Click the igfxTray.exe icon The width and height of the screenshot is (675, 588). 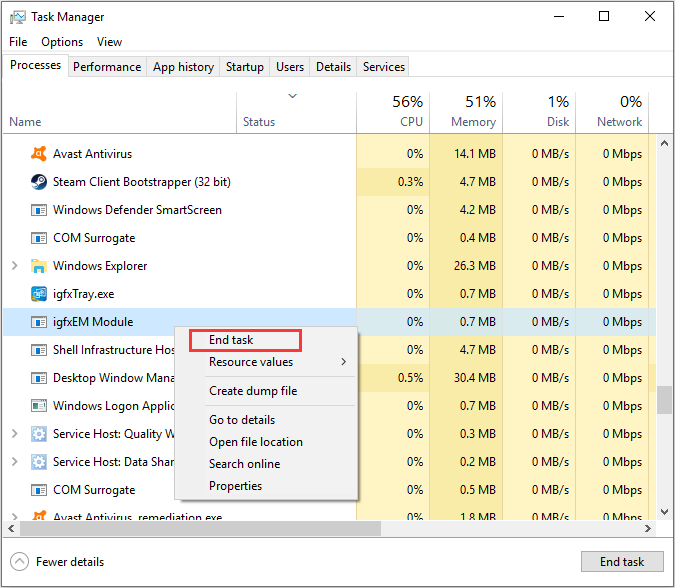39,294
